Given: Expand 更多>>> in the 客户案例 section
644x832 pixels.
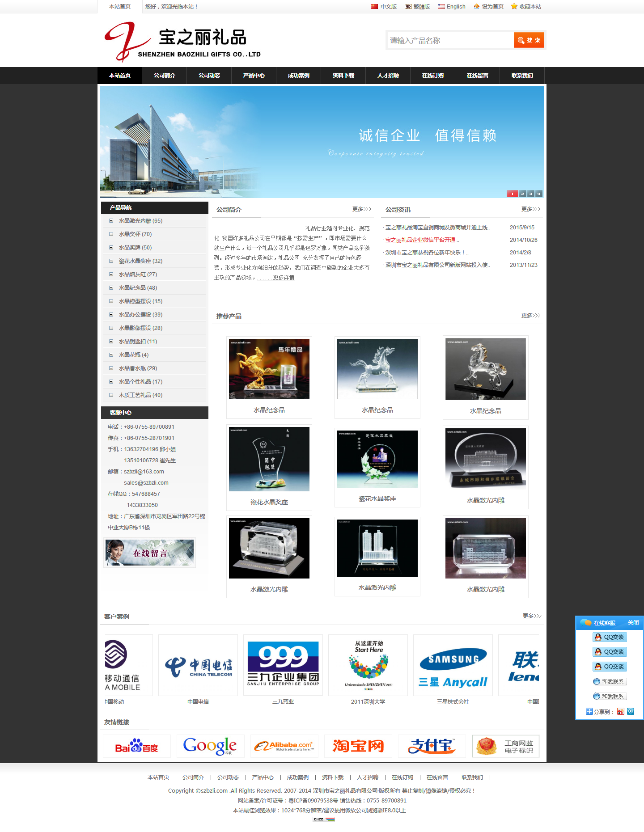Looking at the screenshot, I should click(x=532, y=616).
